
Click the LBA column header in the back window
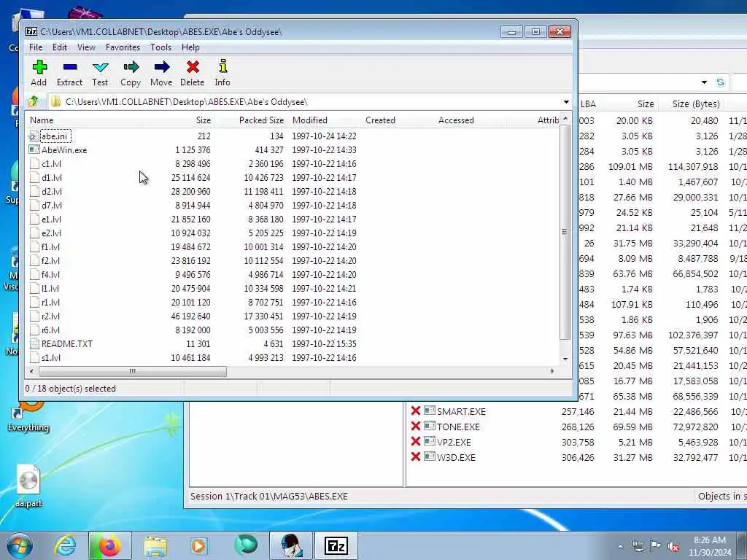588,104
